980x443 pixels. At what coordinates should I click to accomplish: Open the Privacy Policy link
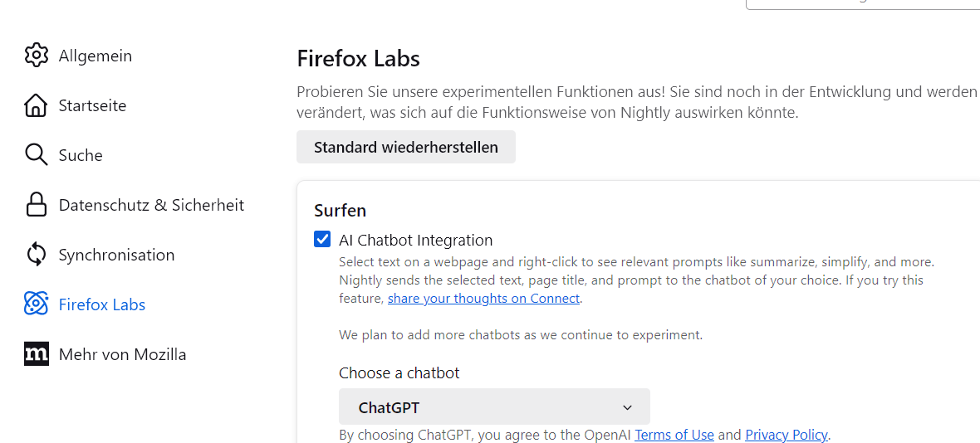click(786, 435)
